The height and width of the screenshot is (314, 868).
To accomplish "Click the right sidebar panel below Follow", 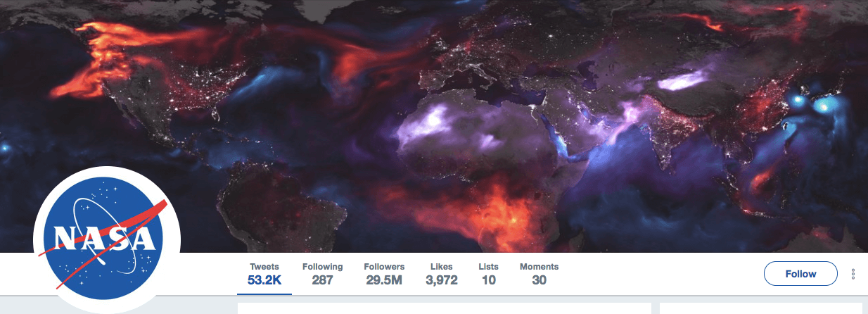I will (x=761, y=308).
